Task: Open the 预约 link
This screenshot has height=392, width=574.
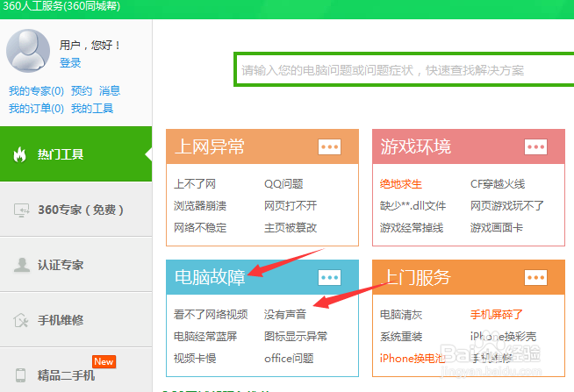Action: tap(82, 90)
